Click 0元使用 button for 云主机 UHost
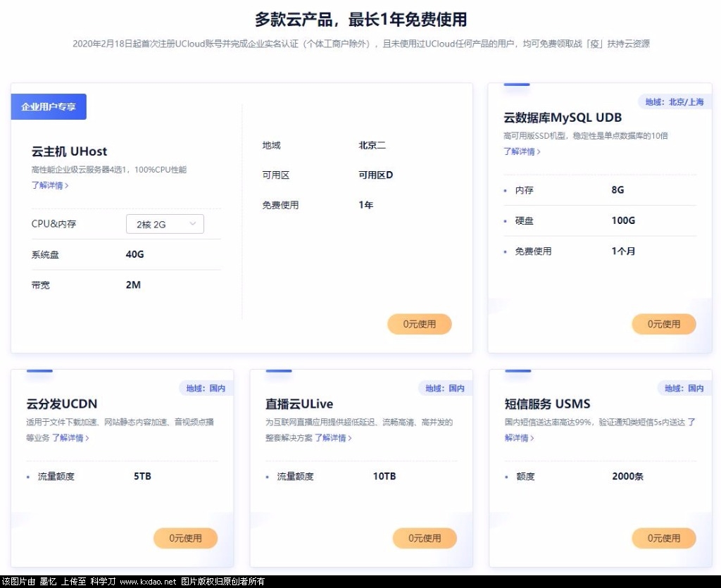The image size is (721, 588). 420,324
